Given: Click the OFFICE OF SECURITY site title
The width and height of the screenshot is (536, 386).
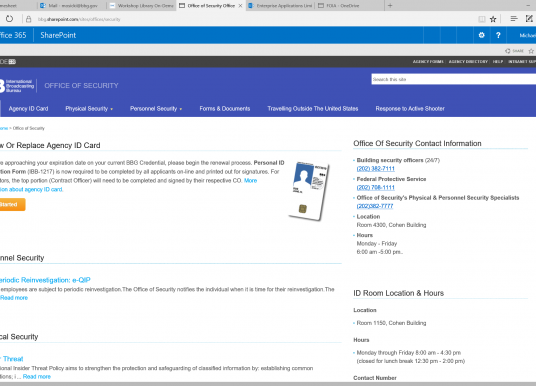Looking at the screenshot, I should 81,85.
